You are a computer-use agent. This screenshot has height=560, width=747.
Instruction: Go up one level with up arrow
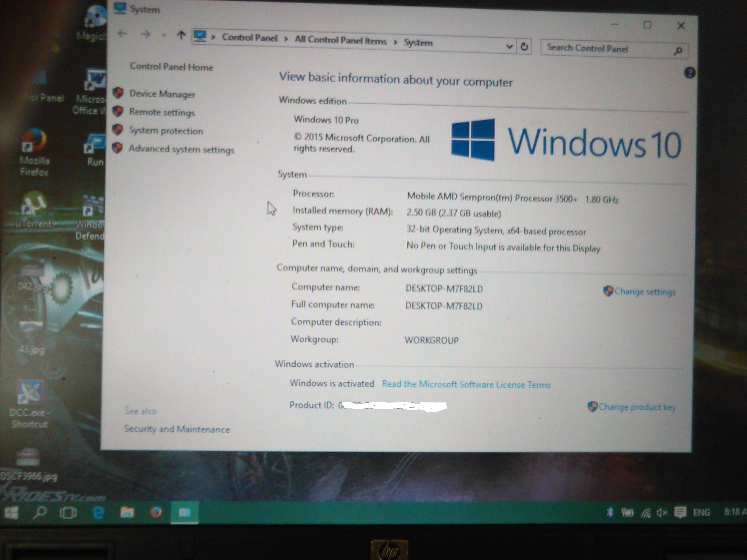click(x=181, y=35)
